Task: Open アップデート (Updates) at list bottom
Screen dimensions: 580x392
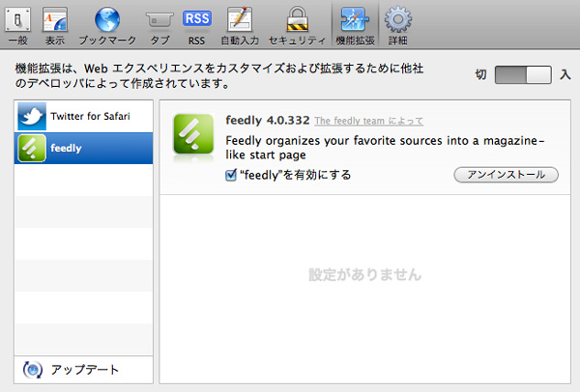Action: point(83,370)
